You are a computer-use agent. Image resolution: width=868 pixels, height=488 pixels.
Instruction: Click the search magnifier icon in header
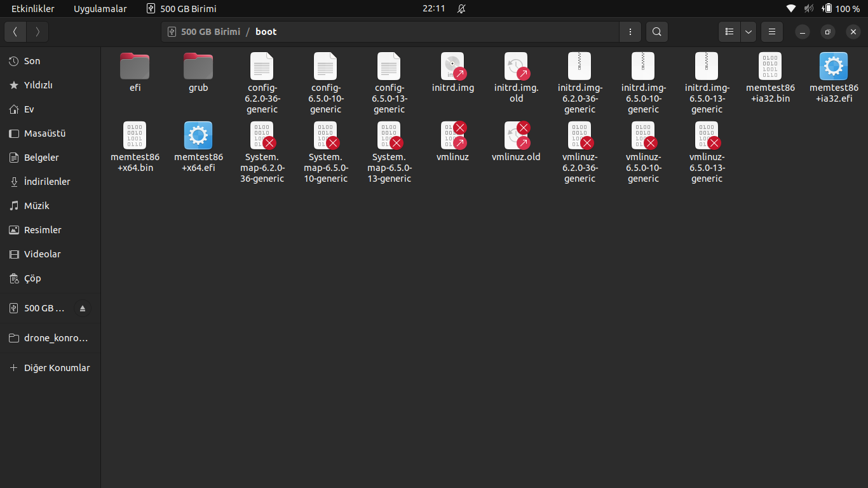point(657,32)
